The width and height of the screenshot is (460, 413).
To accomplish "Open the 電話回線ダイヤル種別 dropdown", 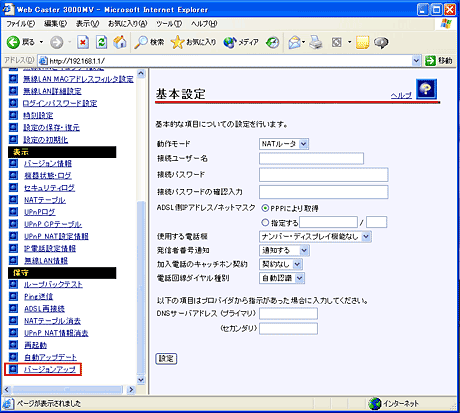I will (x=282, y=278).
